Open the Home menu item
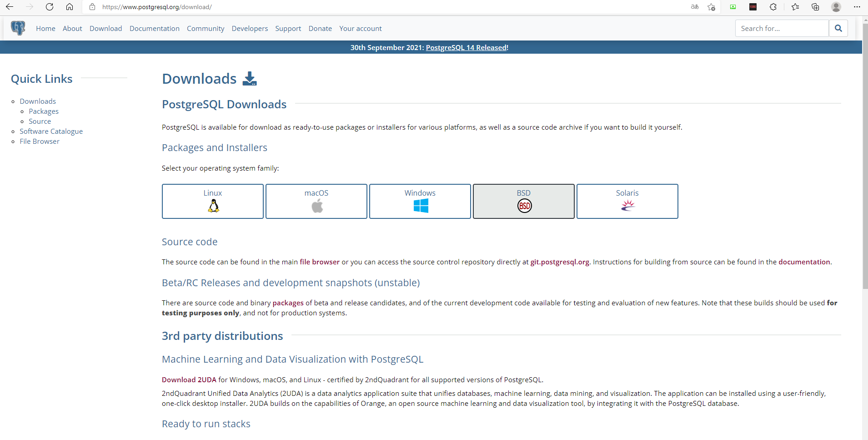Viewport: 868px width, 440px height. click(46, 28)
